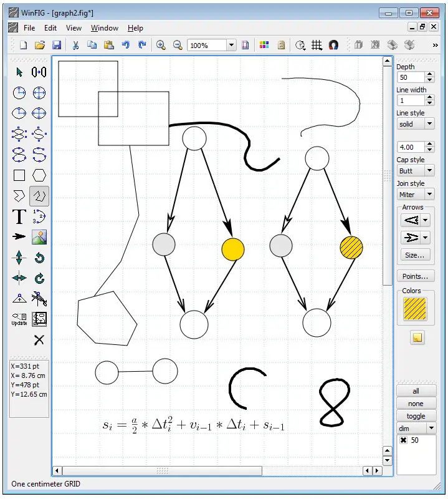Screen dimensions: 448x499
Task: Select the closed polygon tool
Action: 19,196
